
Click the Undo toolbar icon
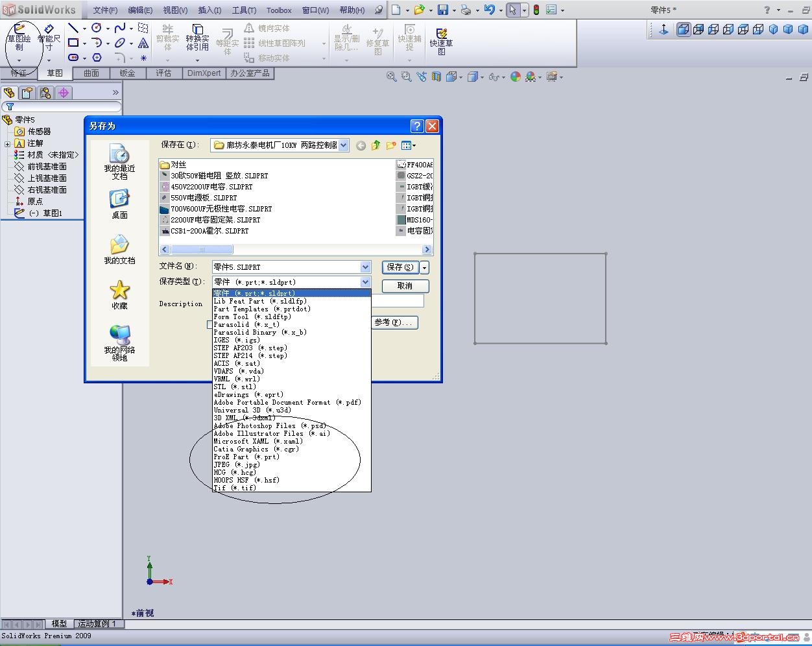click(490, 10)
